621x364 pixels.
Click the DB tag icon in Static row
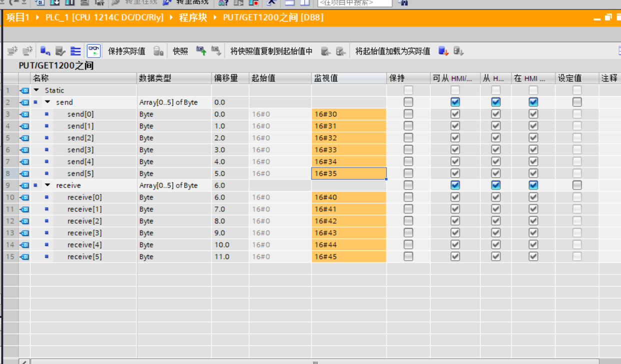[24, 90]
